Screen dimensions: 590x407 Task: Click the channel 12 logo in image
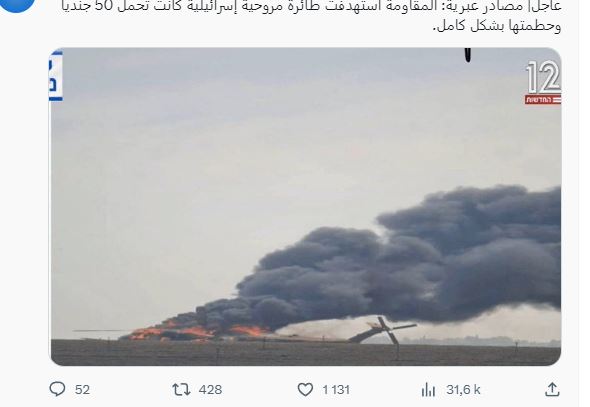pos(543,77)
